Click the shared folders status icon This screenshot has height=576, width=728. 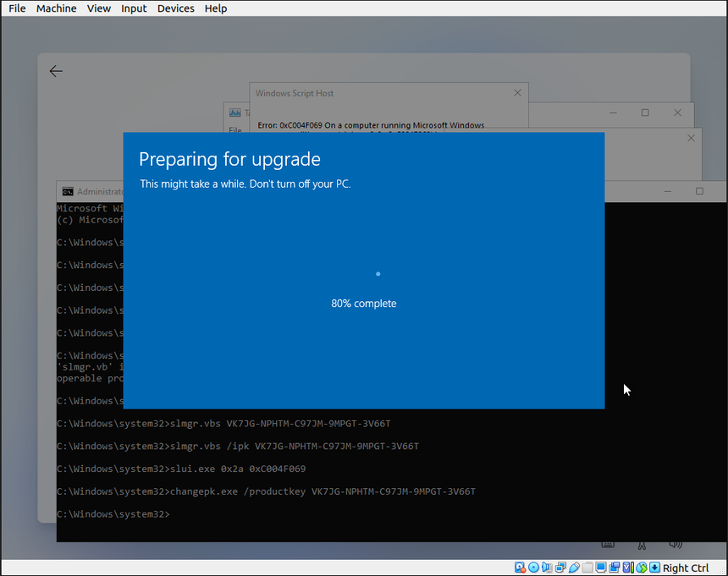tap(587, 568)
